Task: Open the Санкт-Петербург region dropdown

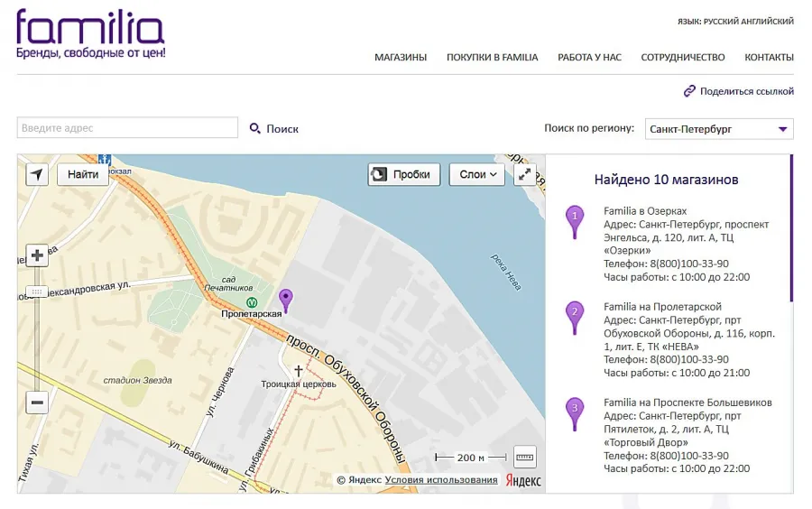Action: (719, 129)
